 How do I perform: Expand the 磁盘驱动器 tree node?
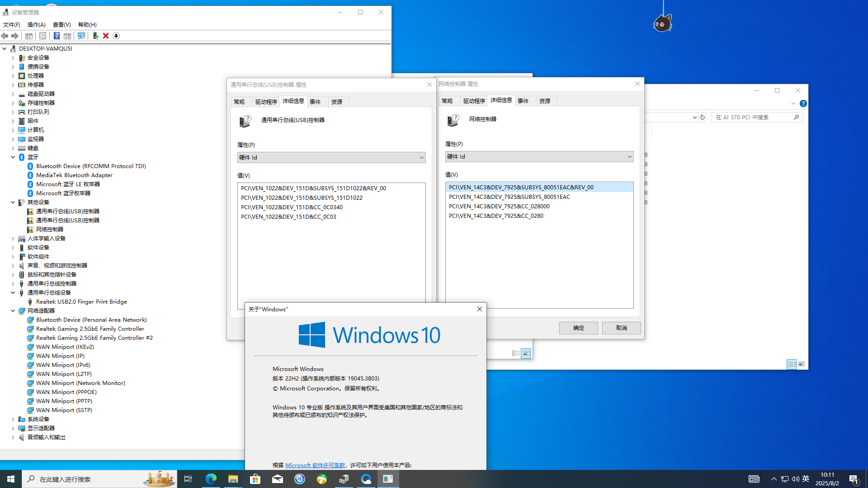point(13,94)
